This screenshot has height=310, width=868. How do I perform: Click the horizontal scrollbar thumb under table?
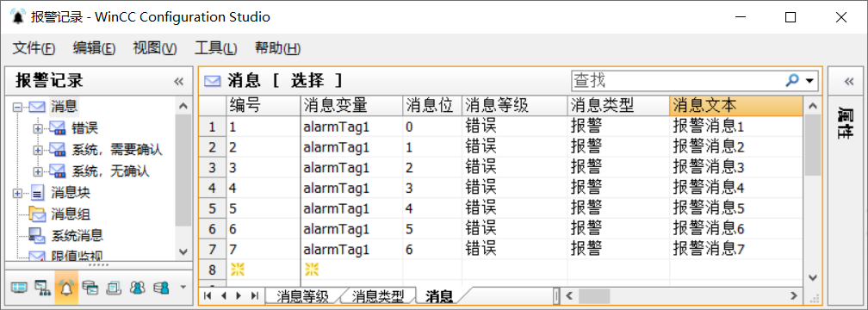(x=594, y=295)
